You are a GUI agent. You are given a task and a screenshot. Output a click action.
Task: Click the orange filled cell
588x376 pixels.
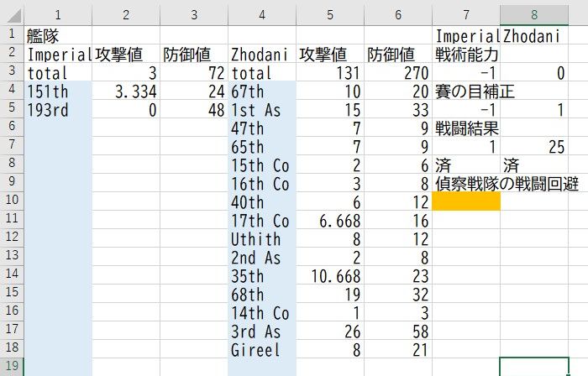(x=466, y=201)
